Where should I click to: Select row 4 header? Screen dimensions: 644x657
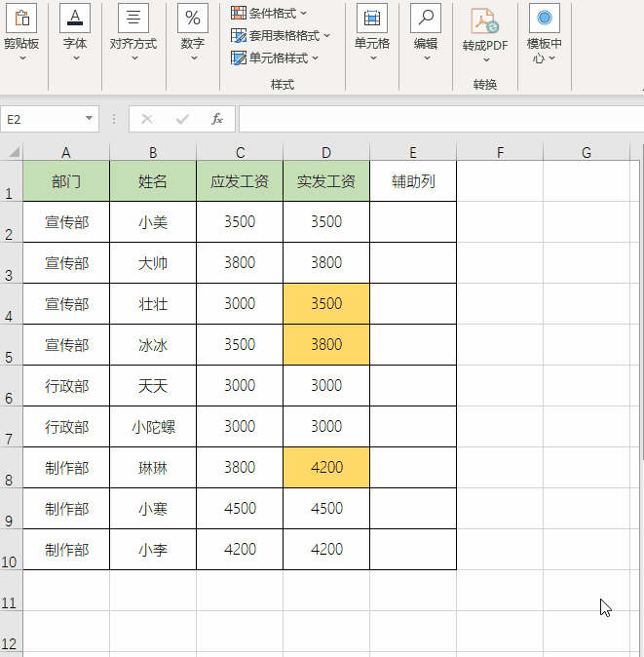12,304
